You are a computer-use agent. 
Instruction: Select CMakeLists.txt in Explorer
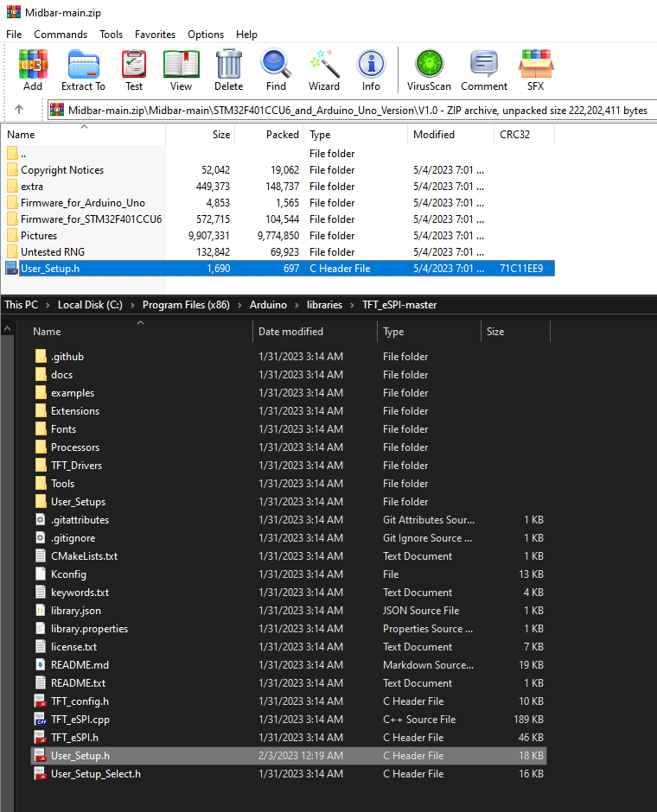84,556
